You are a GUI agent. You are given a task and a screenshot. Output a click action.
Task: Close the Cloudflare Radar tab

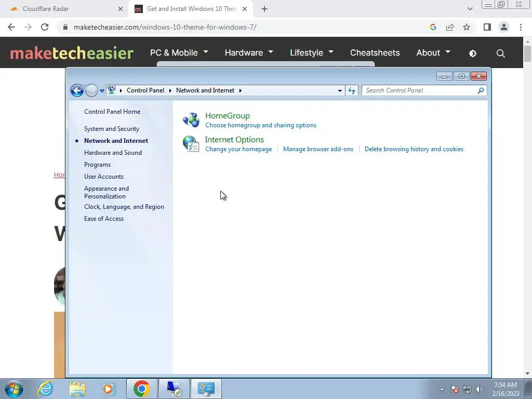coord(121,9)
